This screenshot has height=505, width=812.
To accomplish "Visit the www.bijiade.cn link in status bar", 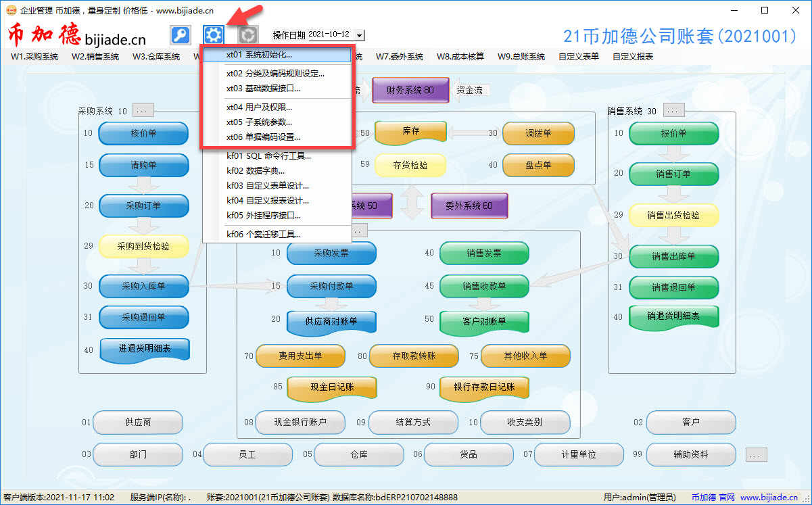I will pyautogui.click(x=769, y=498).
